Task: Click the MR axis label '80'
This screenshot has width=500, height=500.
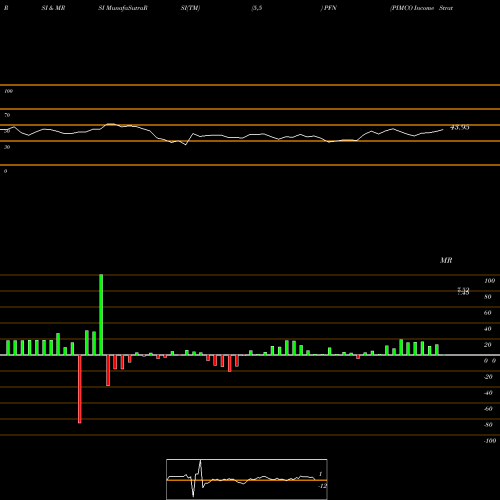Action: (488, 297)
